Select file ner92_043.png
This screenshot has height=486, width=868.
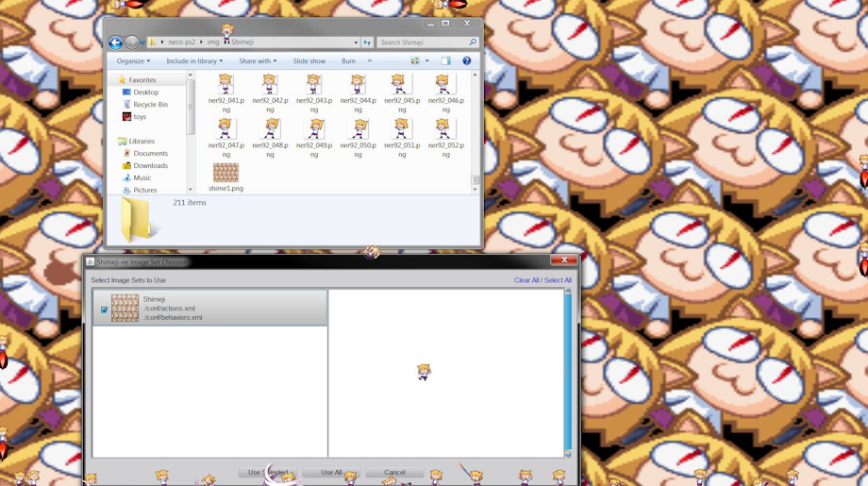(314, 93)
